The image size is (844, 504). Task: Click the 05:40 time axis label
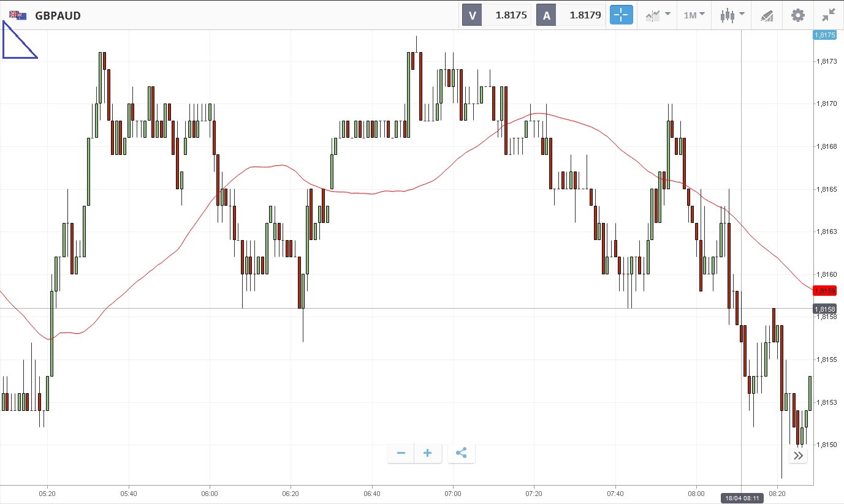(129, 493)
